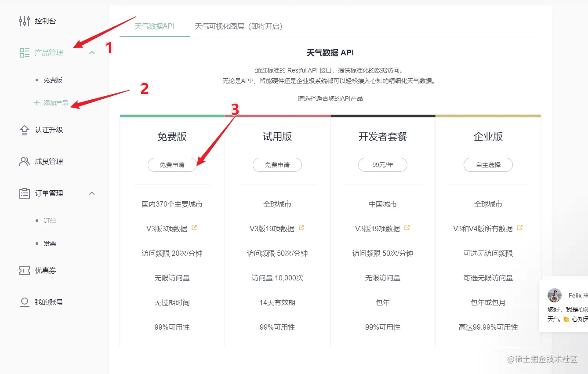Click the 订单管理 clipboard icon
The width and height of the screenshot is (588, 374).
(x=25, y=193)
